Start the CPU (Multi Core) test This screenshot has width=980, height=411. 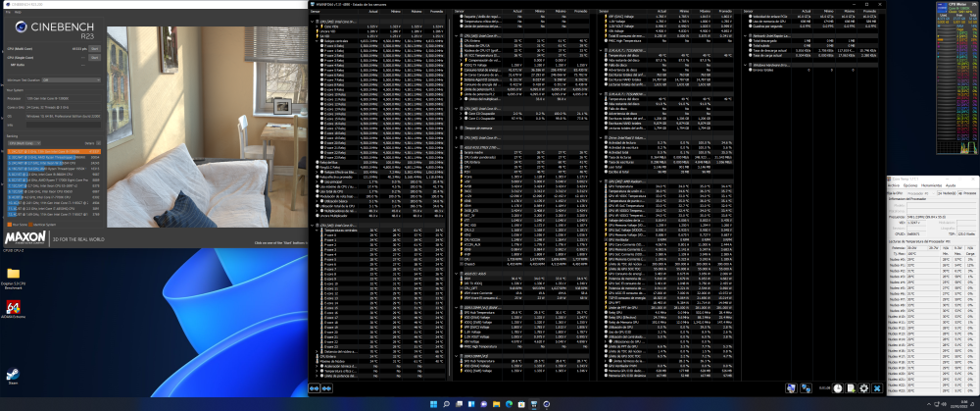pyautogui.click(x=95, y=48)
